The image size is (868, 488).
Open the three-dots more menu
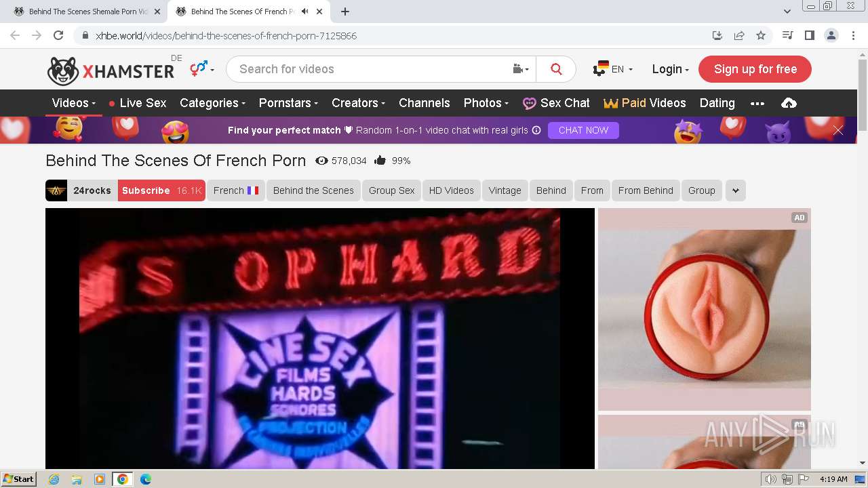[757, 103]
